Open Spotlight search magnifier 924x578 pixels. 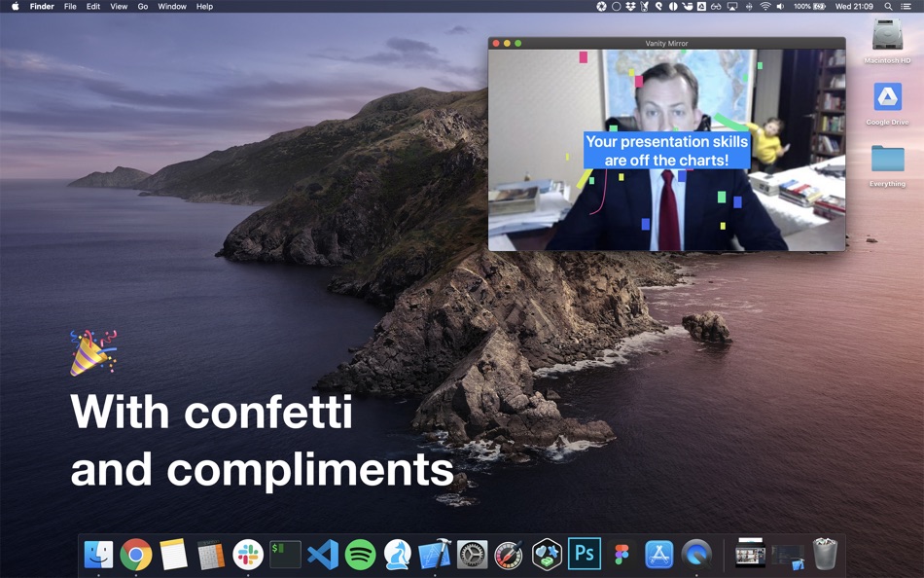(x=888, y=7)
